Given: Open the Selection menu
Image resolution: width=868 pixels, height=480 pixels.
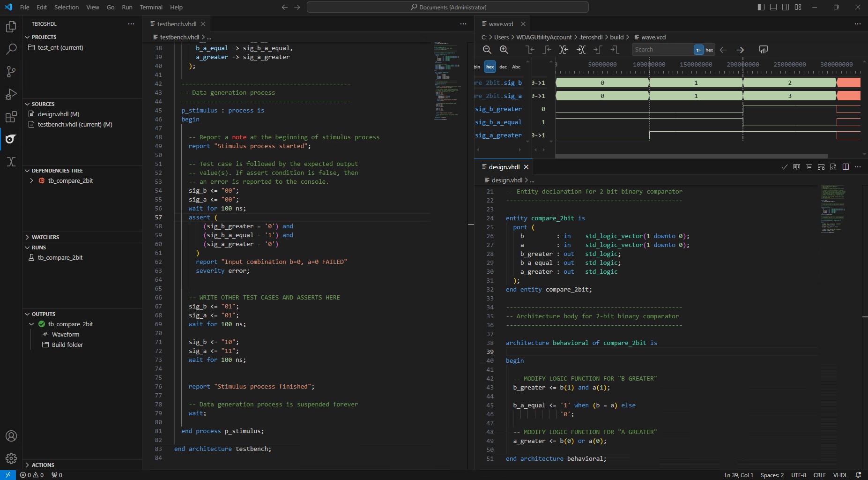Looking at the screenshot, I should point(67,7).
